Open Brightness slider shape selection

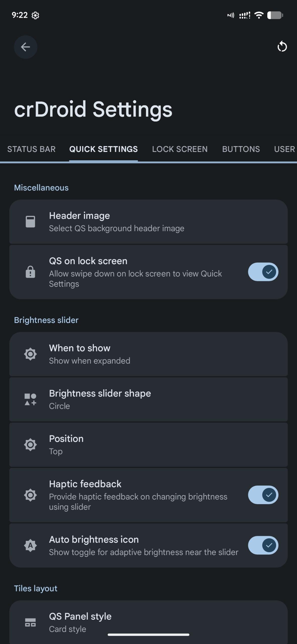pyautogui.click(x=148, y=399)
